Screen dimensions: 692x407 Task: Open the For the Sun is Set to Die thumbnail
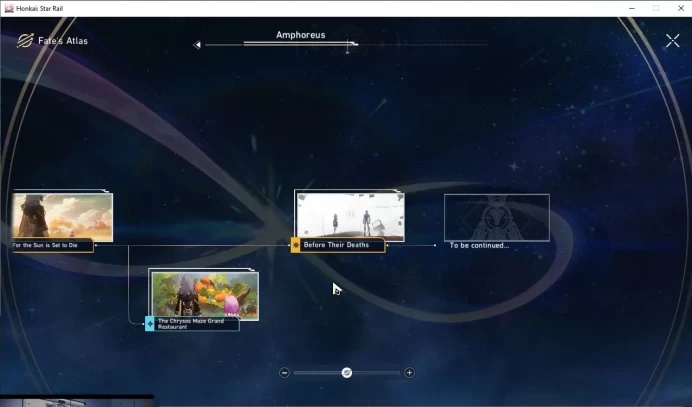coord(62,216)
